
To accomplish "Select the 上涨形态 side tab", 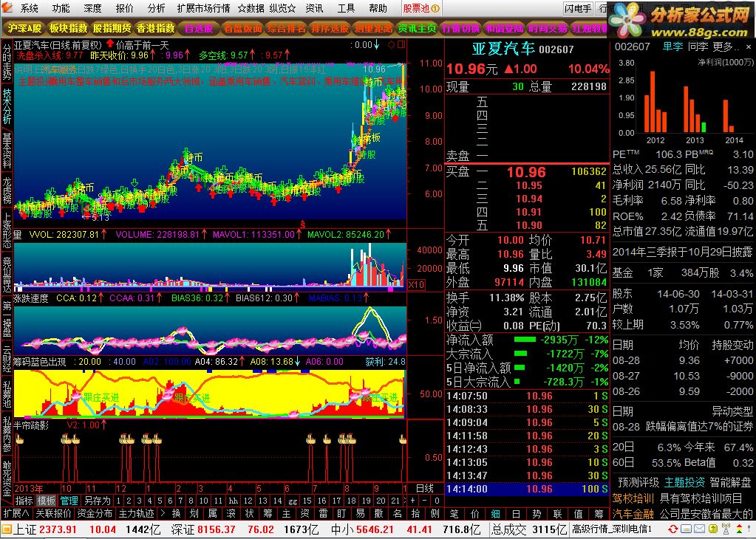I will click(7, 231).
